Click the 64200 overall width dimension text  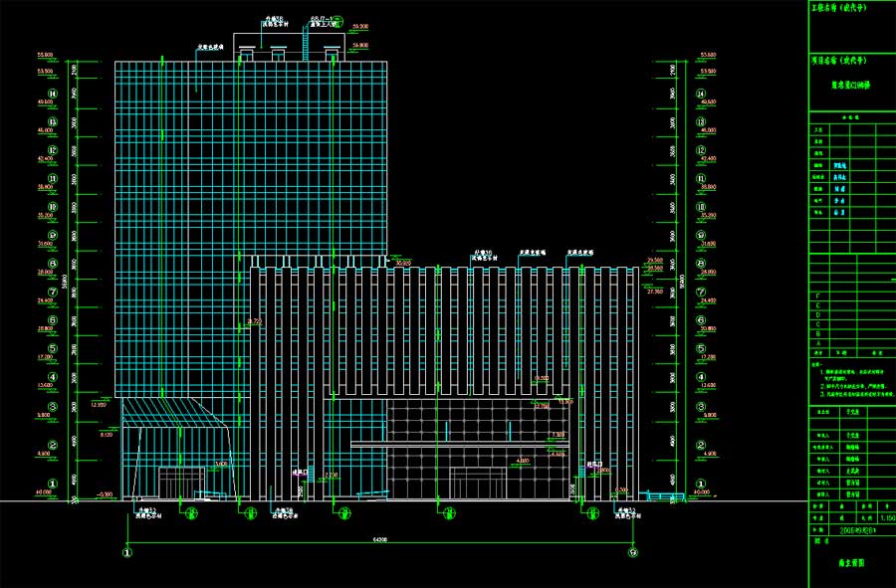379,539
